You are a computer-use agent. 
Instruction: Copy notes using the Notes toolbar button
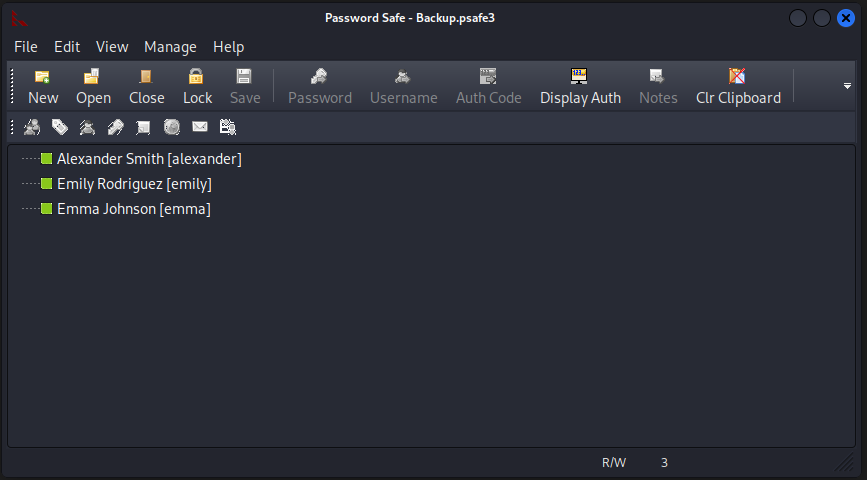click(658, 87)
